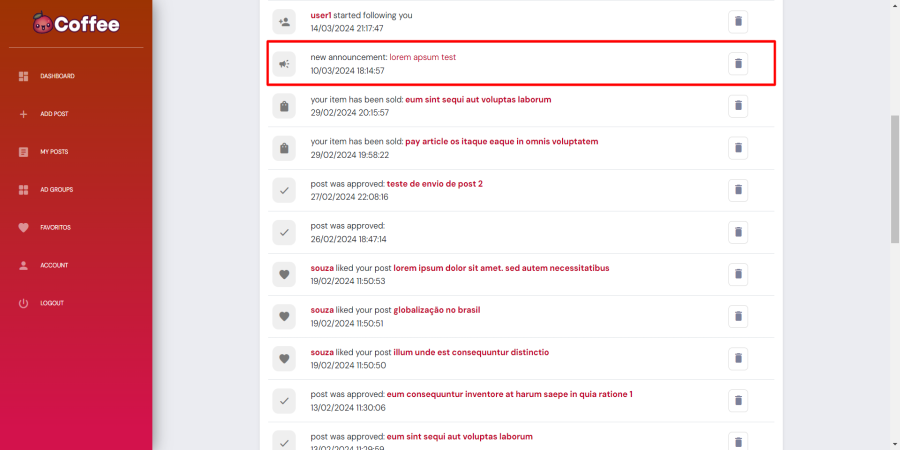Open the Favoritos page

click(x=56, y=227)
